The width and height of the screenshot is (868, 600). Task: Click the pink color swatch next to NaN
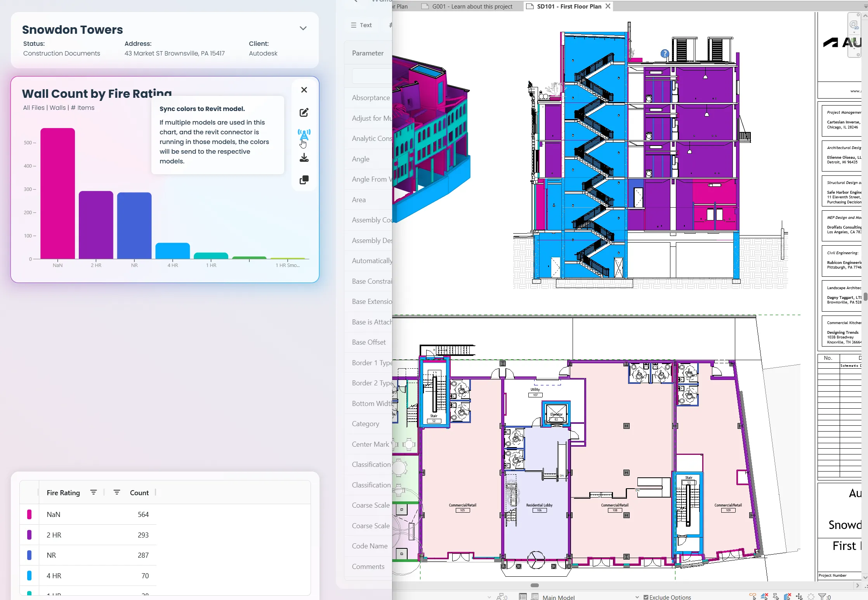tap(29, 514)
